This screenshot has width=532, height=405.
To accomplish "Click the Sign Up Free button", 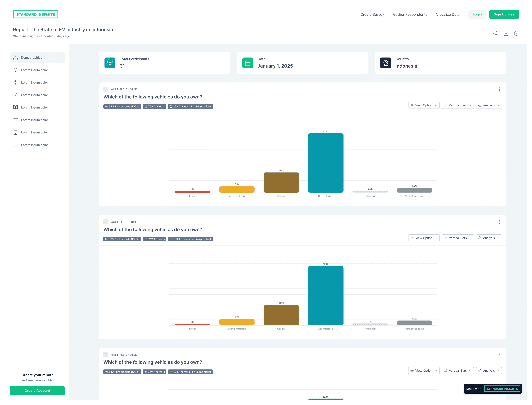I will (x=504, y=15).
